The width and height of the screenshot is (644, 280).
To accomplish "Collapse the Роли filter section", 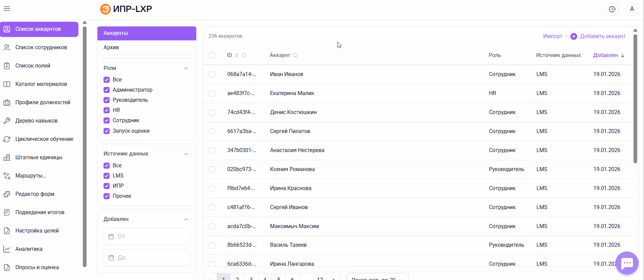I will point(186,68).
